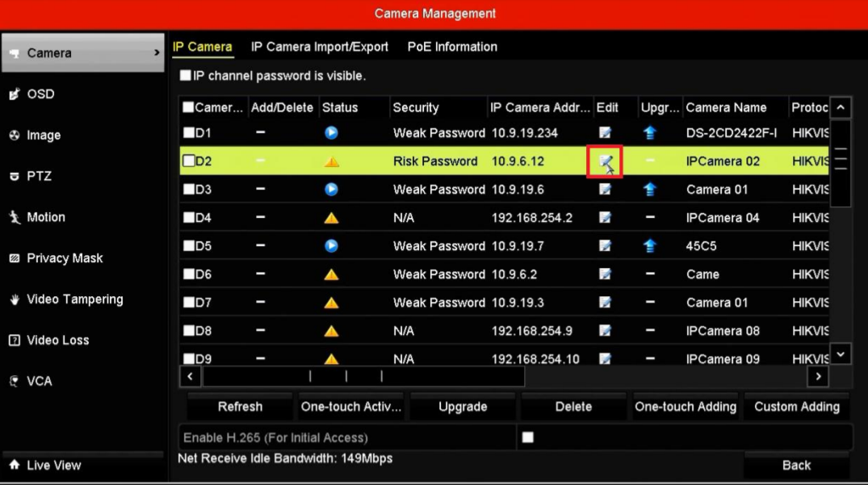Image resolution: width=868 pixels, height=485 pixels.
Task: Click the warning triangle for D2
Action: [x=331, y=162]
